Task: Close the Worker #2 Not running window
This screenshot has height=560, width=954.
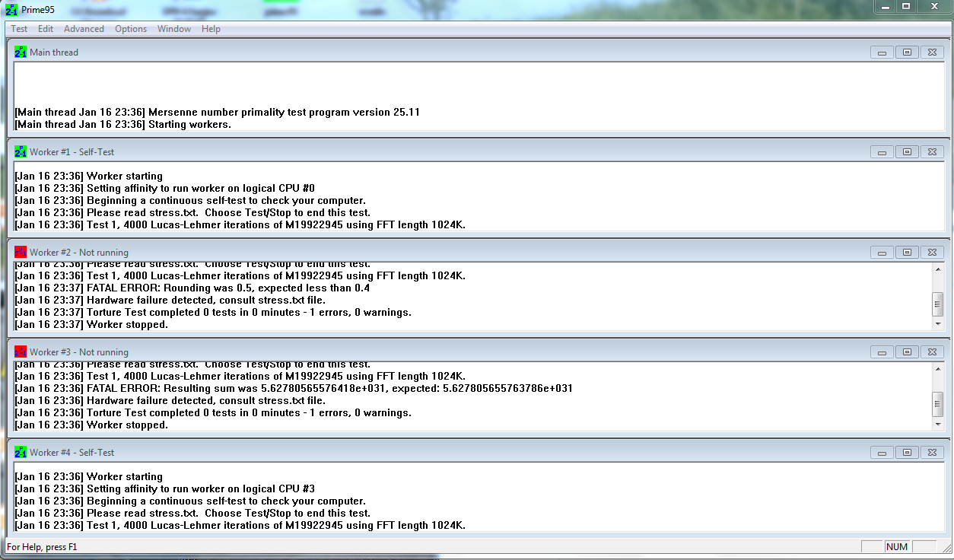Action: tap(932, 252)
